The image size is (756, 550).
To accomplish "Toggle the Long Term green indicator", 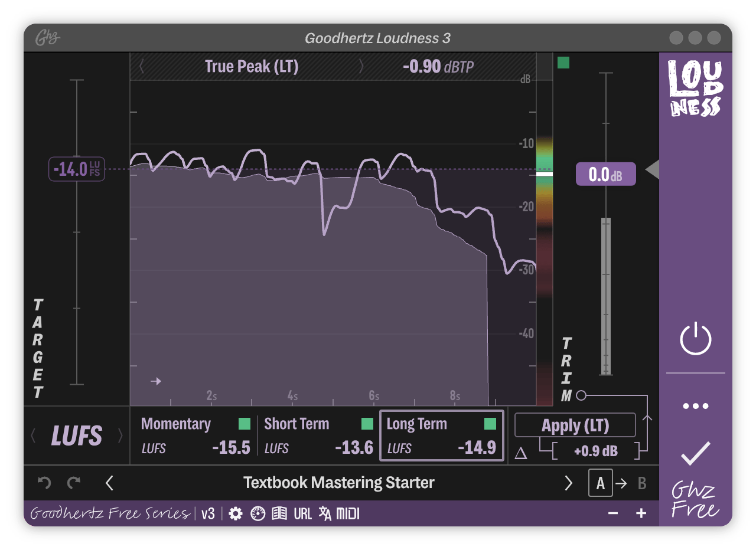I will (x=490, y=424).
